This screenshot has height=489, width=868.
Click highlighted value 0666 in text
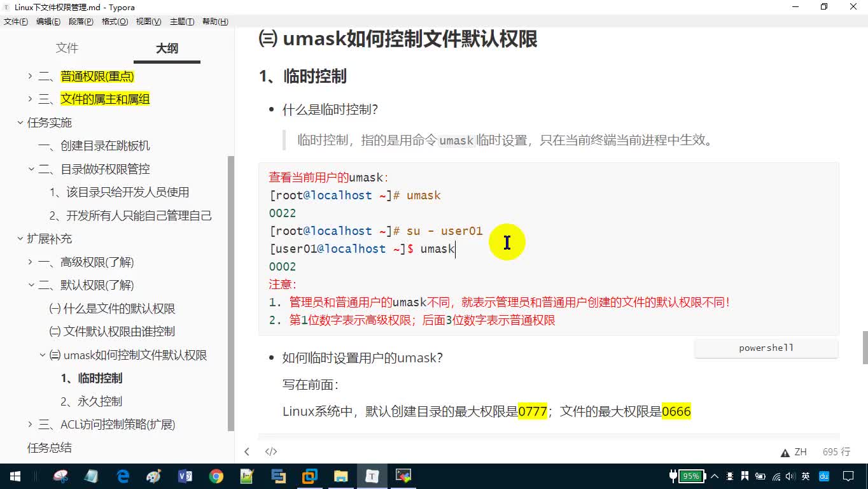click(676, 411)
